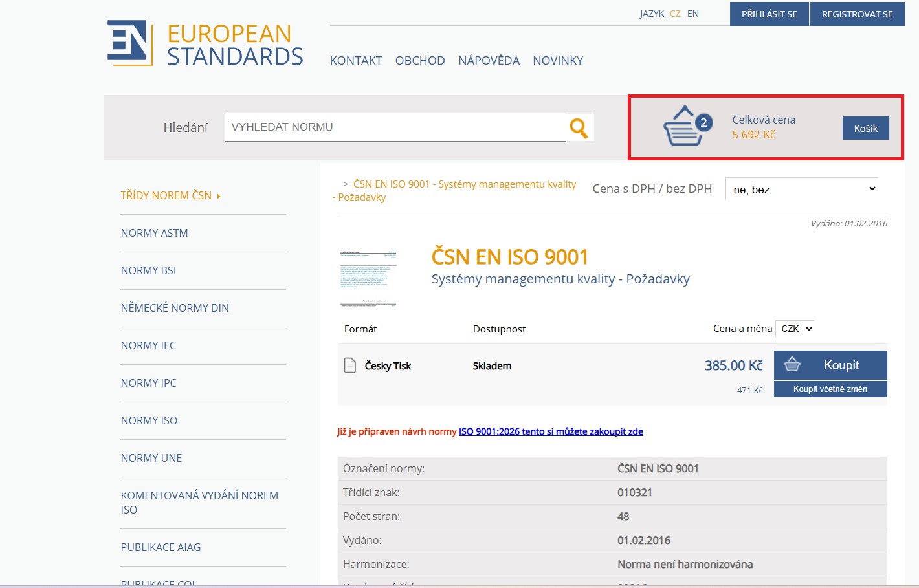
Task: Click the European Standards EN logo
Action: [129, 43]
